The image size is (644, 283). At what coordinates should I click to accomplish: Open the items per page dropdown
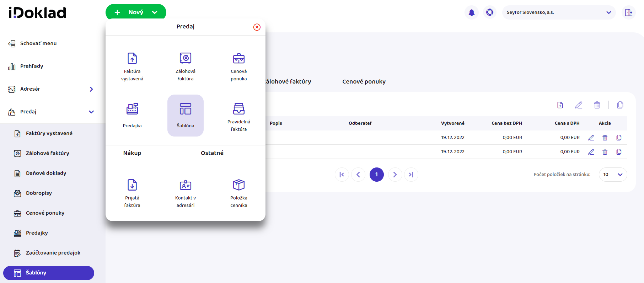[x=613, y=175]
